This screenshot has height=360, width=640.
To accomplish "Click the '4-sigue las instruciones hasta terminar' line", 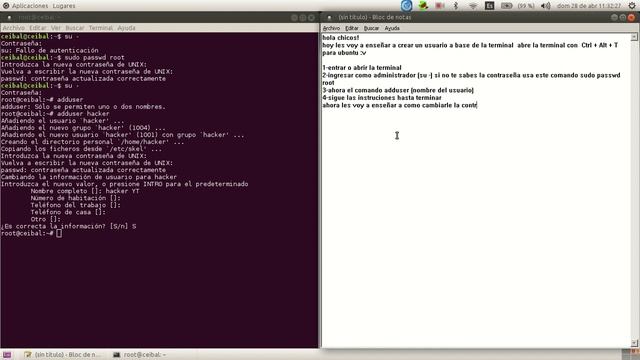I will coord(382,98).
